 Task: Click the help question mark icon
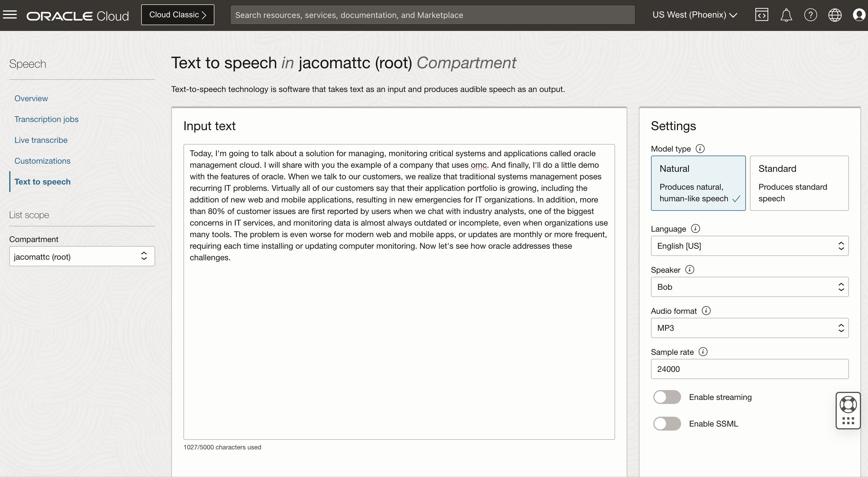[x=810, y=15]
